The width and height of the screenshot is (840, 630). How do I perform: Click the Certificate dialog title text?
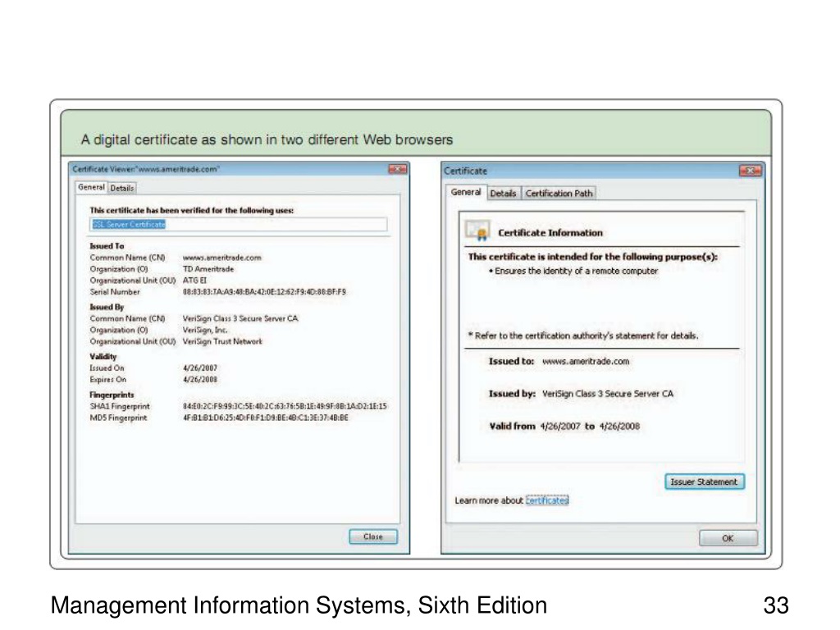(465, 171)
